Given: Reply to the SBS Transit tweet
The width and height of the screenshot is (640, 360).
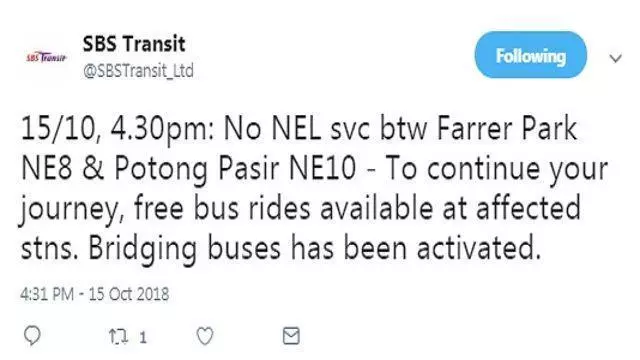Looking at the screenshot, I should [32, 336].
